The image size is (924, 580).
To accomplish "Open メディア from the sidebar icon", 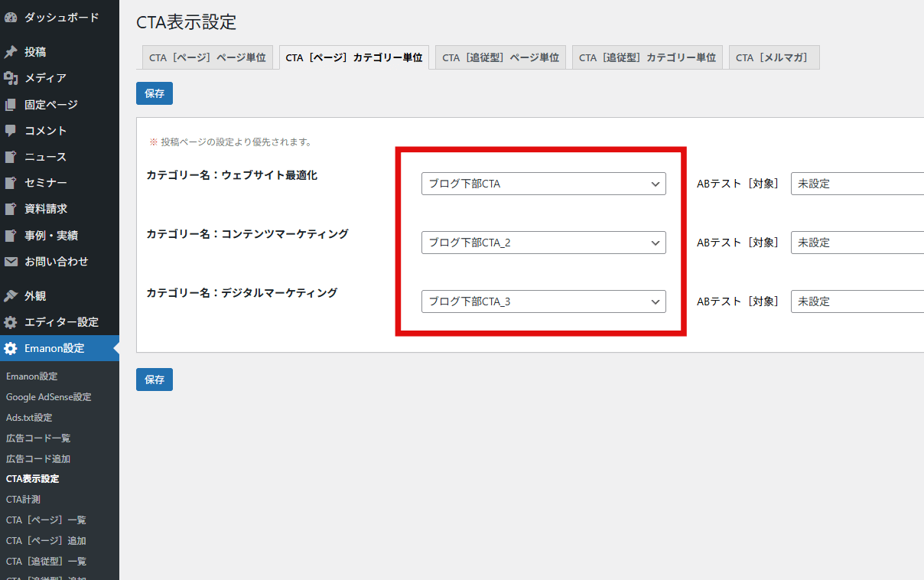I will coord(11,77).
